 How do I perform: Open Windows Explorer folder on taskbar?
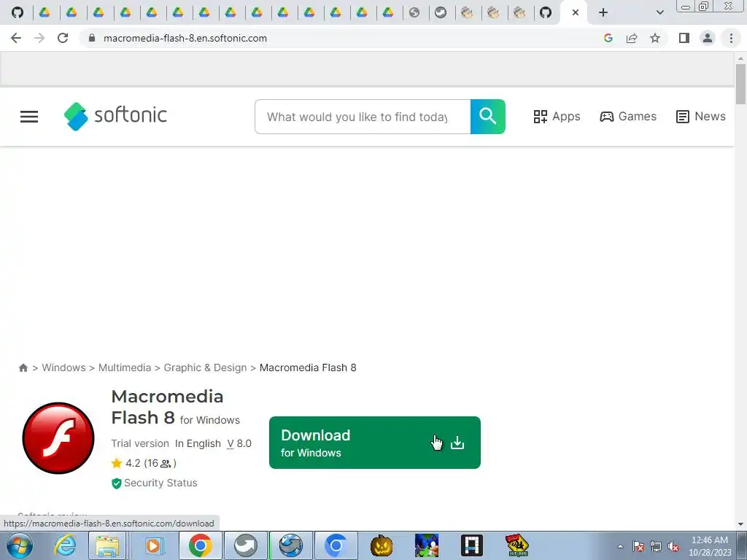pyautogui.click(x=107, y=545)
